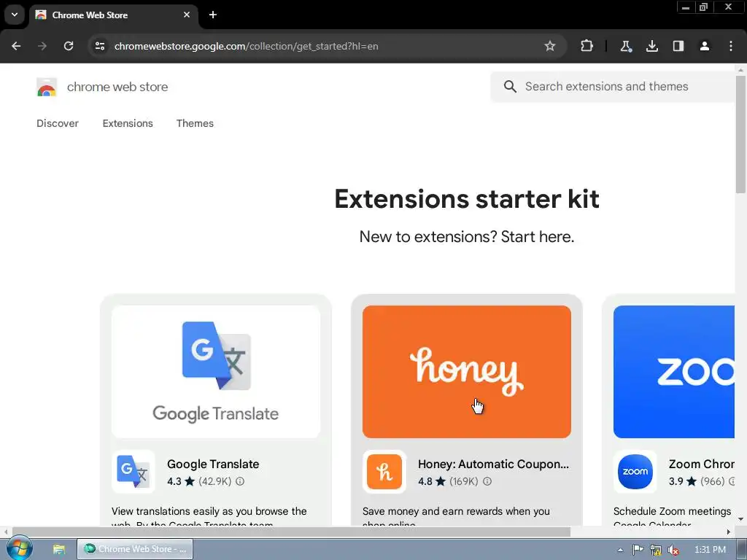Open the Google Translate title link
Image resolution: width=747 pixels, height=560 pixels.
pyautogui.click(x=213, y=464)
